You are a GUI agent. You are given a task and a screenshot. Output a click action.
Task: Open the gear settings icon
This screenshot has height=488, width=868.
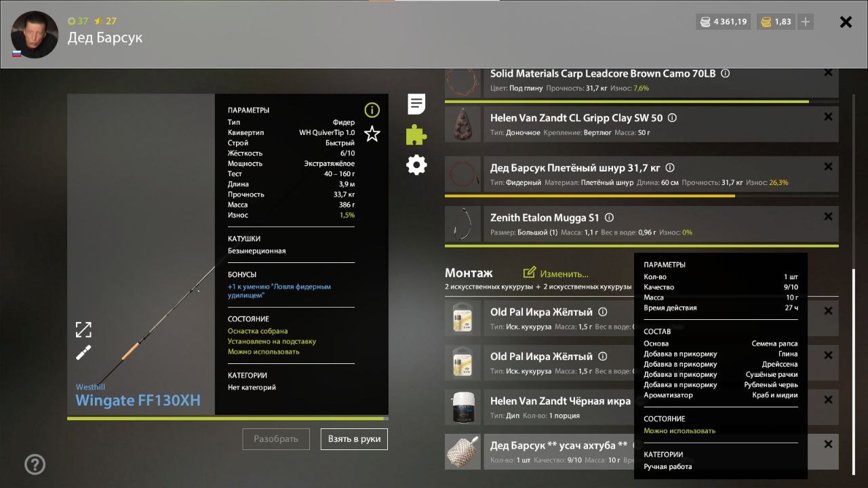coord(416,165)
